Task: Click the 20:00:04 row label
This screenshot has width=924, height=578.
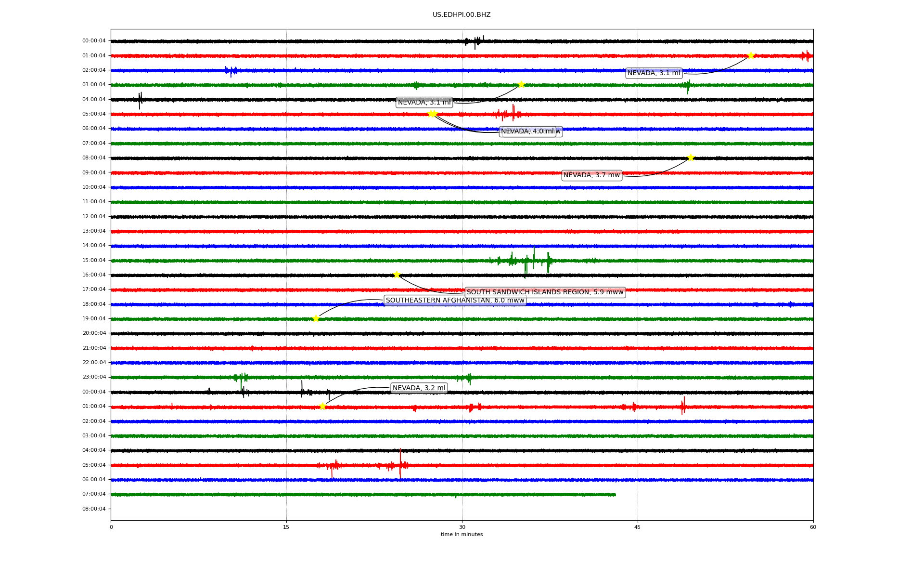Action: (94, 333)
